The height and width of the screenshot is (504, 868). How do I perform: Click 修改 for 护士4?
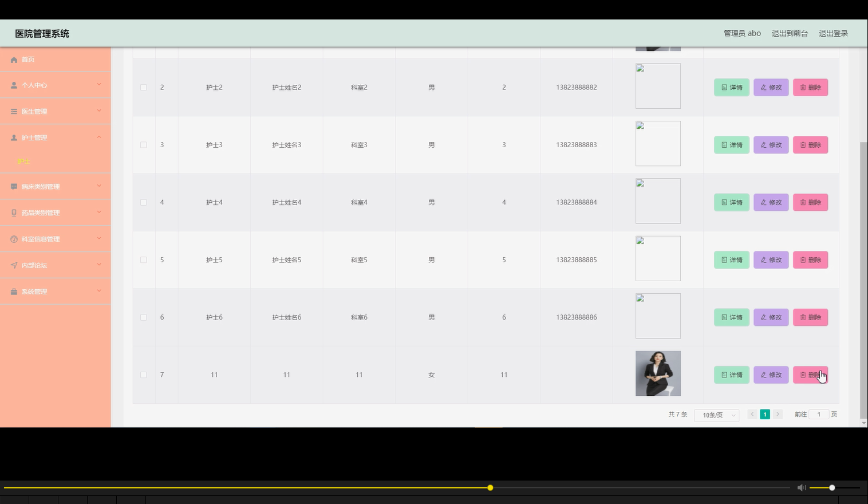(x=771, y=203)
